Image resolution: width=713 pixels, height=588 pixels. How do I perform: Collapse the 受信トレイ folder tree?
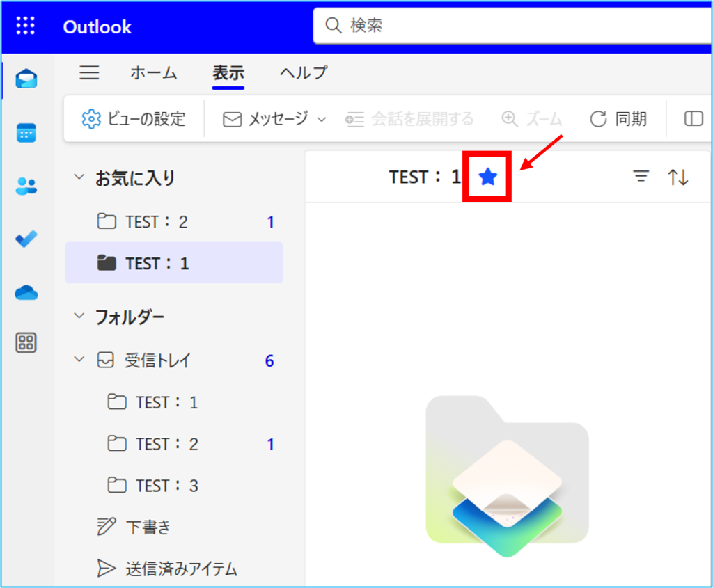pos(79,360)
